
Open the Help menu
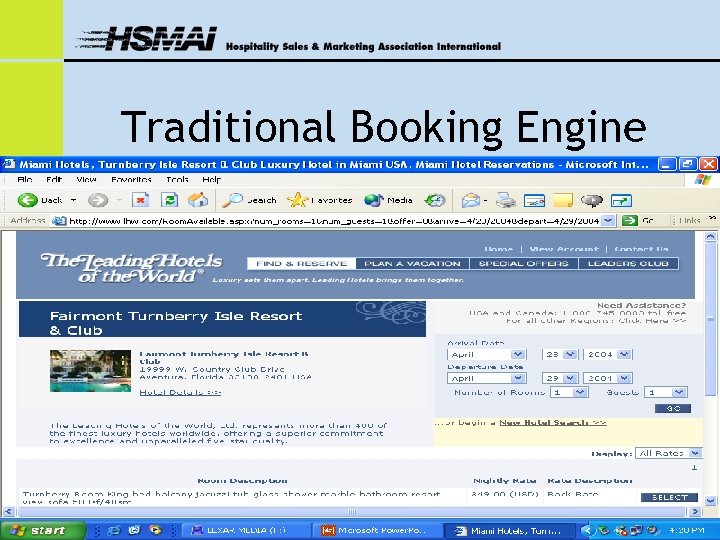click(x=212, y=180)
